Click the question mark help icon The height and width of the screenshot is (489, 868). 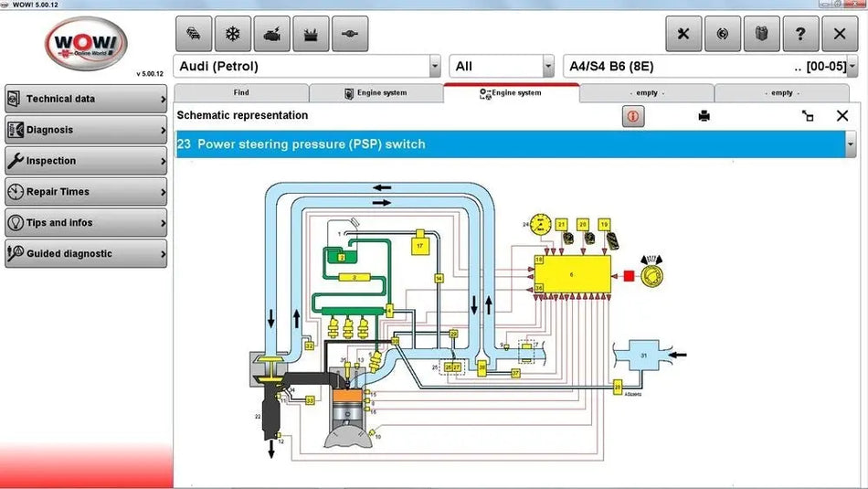[800, 34]
